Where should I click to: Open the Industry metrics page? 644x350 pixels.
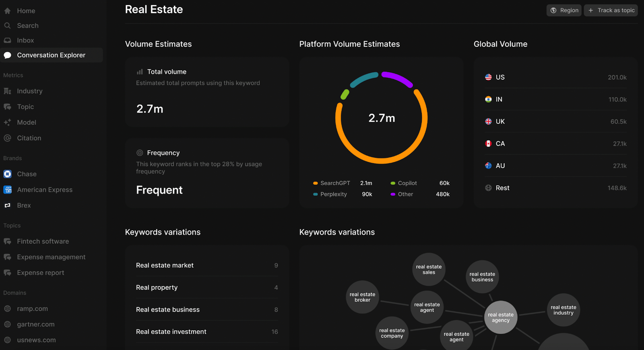click(52, 91)
